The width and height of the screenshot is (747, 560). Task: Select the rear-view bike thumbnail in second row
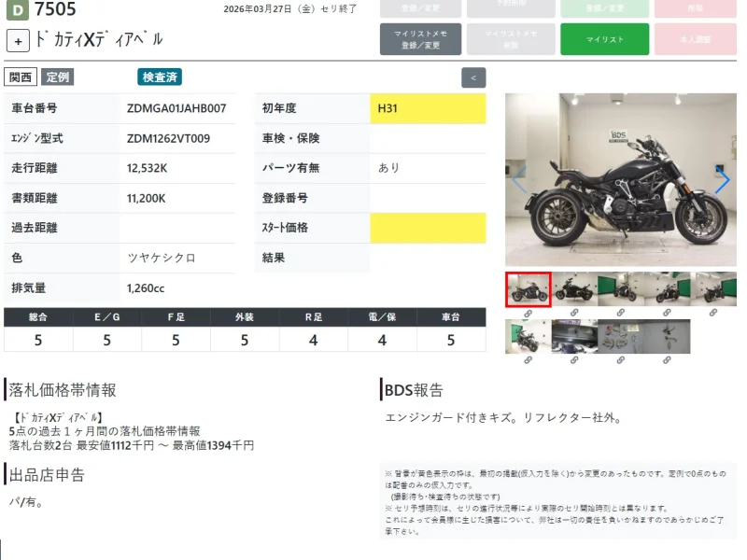(529, 337)
